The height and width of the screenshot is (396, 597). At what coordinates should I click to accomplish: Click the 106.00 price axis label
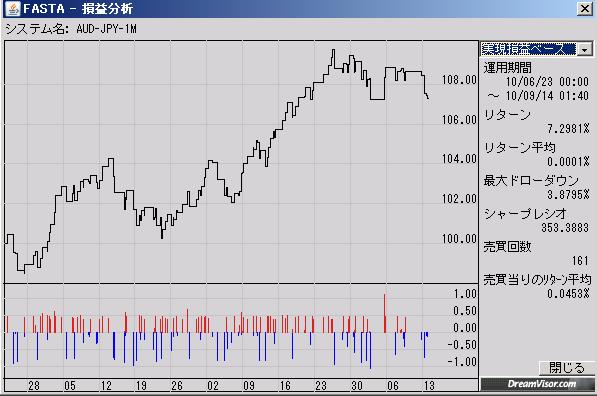(459, 120)
